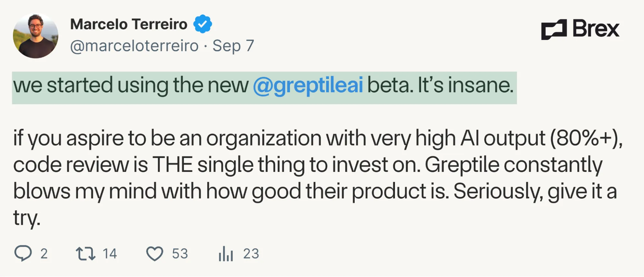Screen dimensions: 644x277
Task: Open the @marceloterreiro handle link
Action: [134, 46]
